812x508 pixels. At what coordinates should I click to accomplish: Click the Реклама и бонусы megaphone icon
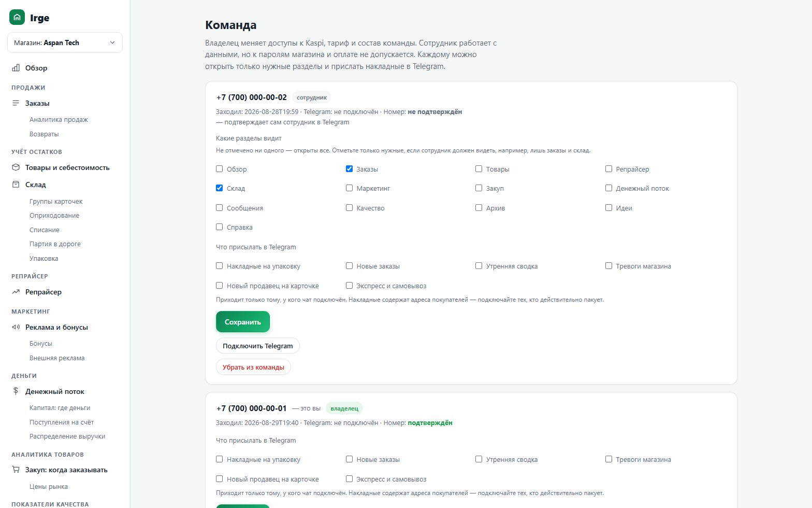click(x=16, y=327)
